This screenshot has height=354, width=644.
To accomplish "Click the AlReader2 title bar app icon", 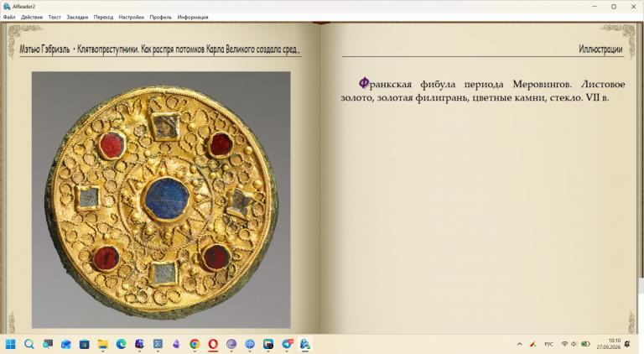I will click(x=6, y=7).
